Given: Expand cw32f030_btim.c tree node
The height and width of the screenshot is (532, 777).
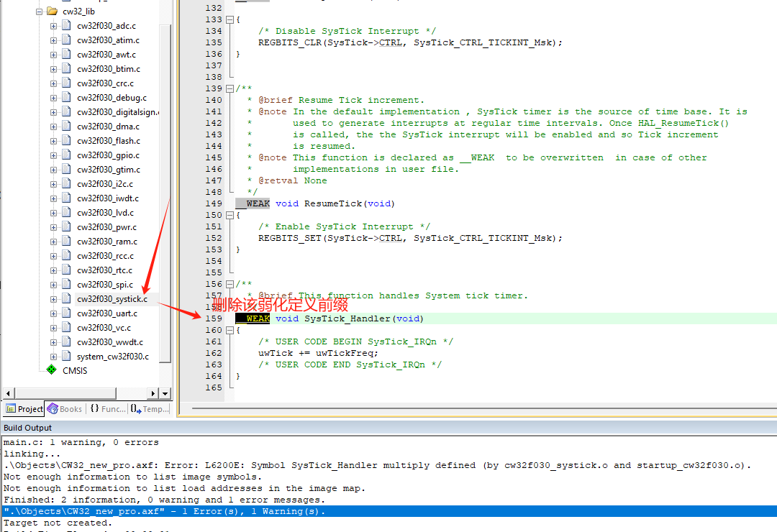Looking at the screenshot, I should [x=53, y=69].
